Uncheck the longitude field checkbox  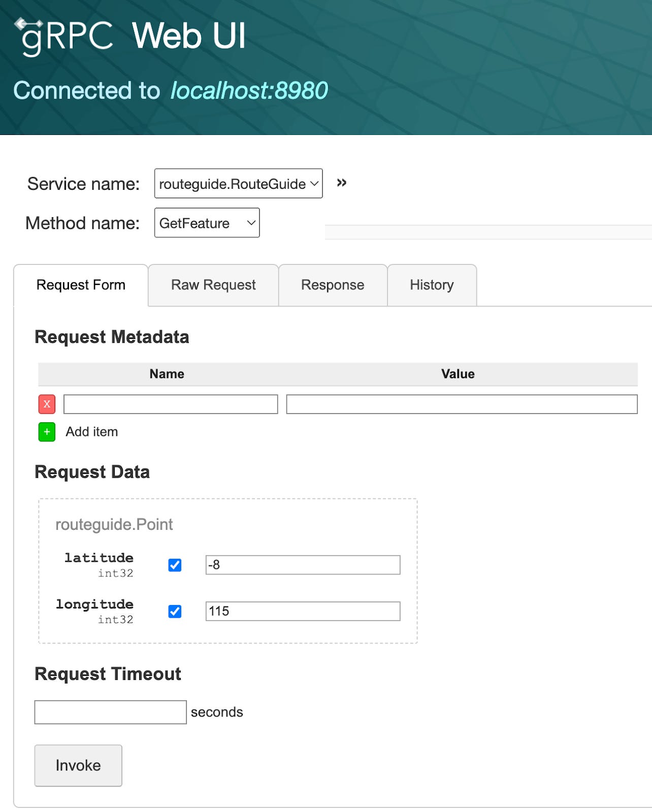point(175,611)
